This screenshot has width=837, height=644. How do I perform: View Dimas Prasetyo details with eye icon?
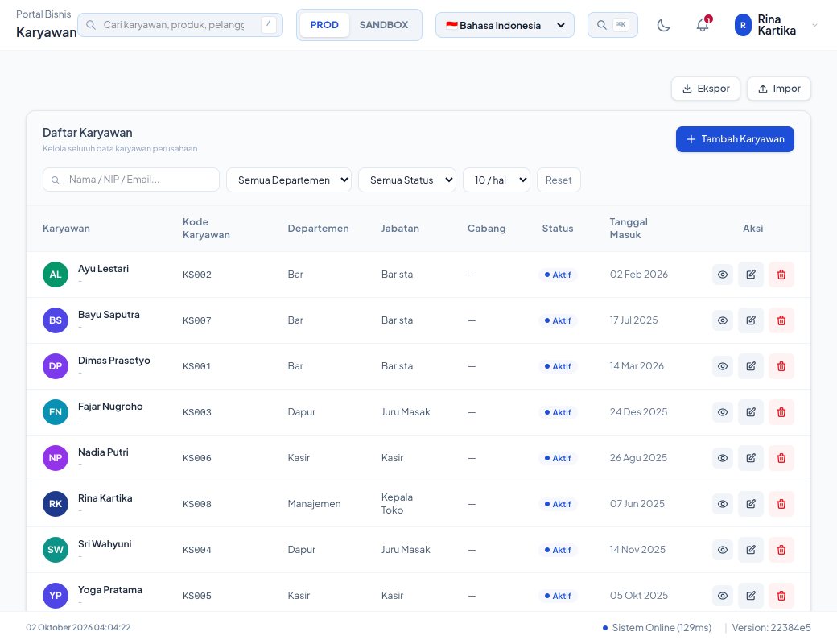(x=722, y=366)
